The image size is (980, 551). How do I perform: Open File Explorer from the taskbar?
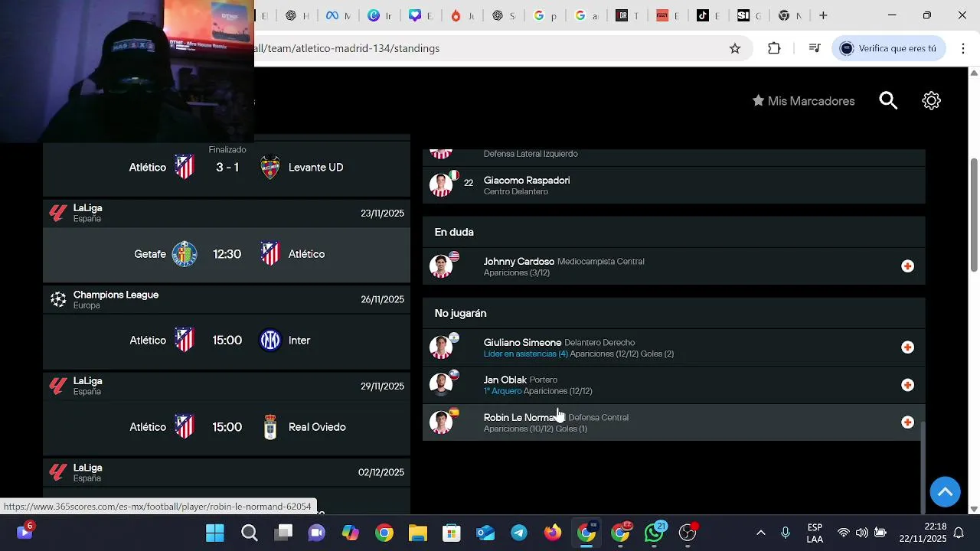click(417, 533)
